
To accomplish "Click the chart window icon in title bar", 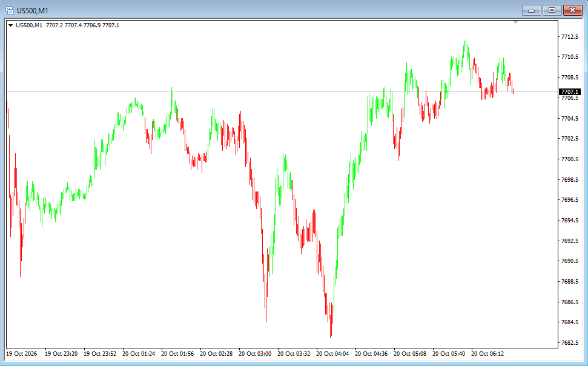I will tap(9, 10).
